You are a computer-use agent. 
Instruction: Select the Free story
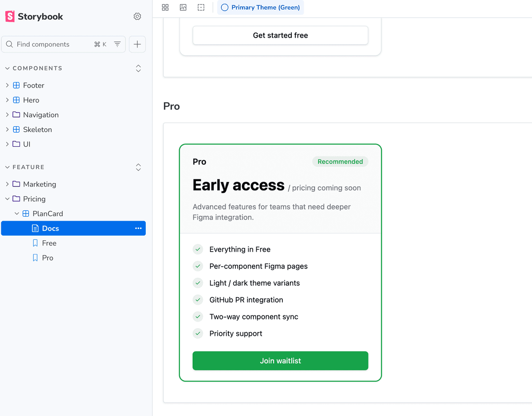49,243
